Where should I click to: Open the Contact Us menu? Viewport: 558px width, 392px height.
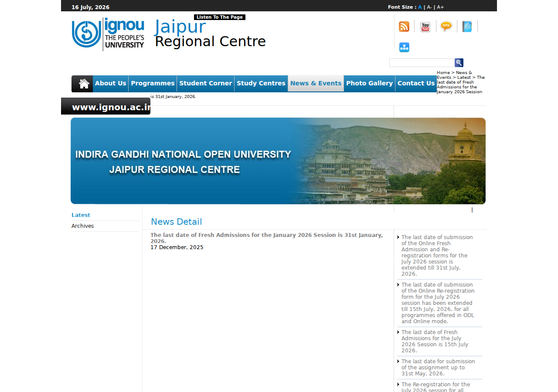pyautogui.click(x=416, y=84)
